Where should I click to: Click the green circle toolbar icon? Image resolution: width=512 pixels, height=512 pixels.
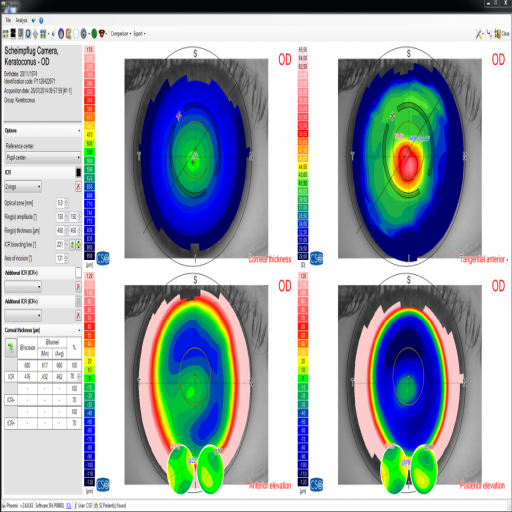[94, 33]
